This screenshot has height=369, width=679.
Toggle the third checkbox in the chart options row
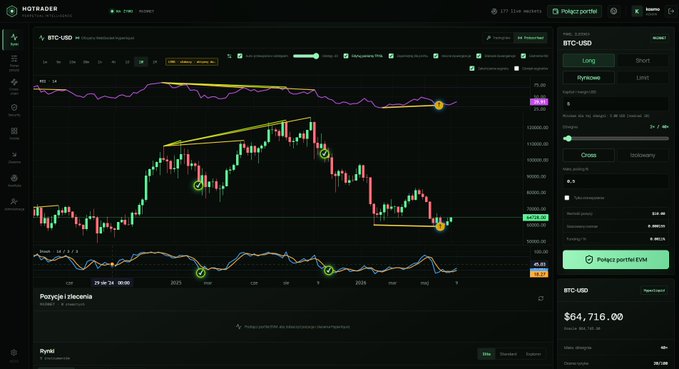[x=391, y=56]
